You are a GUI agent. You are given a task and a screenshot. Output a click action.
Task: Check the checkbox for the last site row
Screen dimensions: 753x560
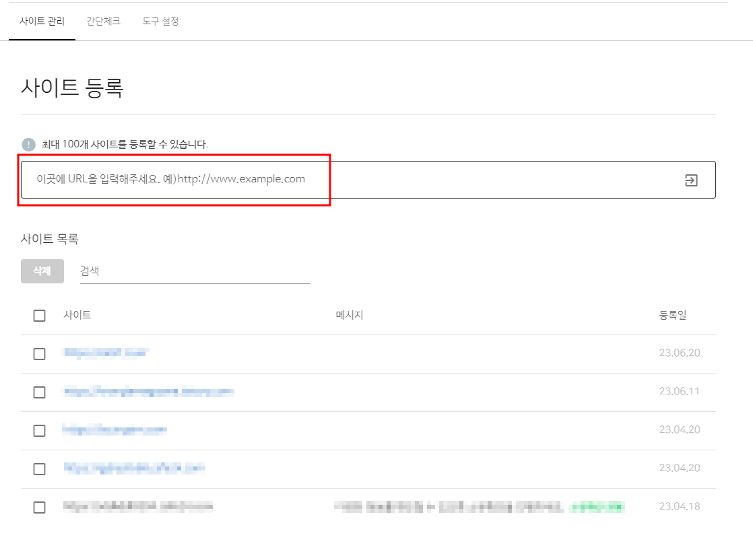click(39, 506)
